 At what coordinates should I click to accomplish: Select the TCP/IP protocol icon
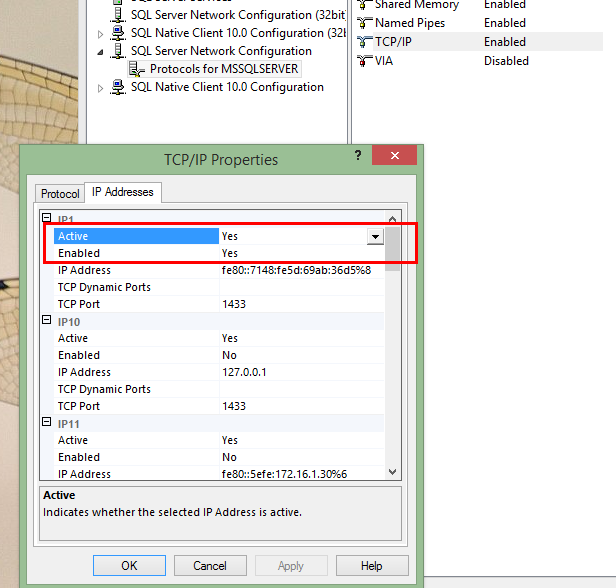coord(364,42)
